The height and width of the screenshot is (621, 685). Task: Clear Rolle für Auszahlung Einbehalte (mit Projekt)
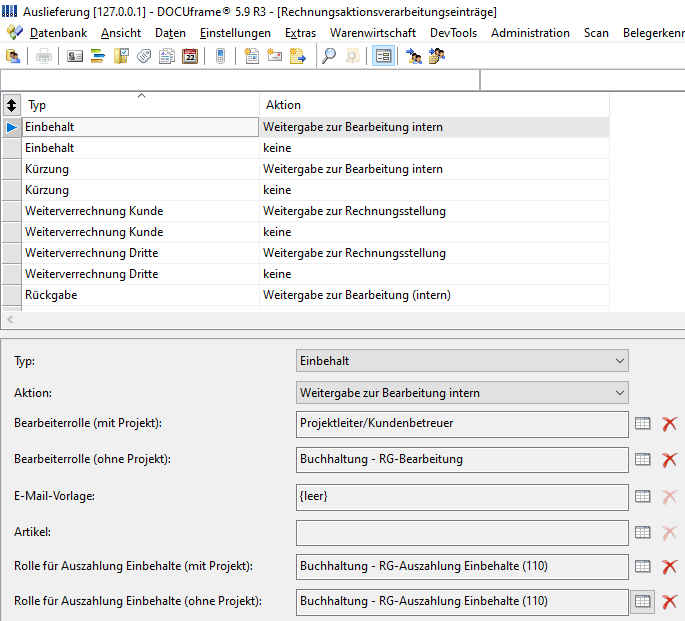[x=669, y=566]
